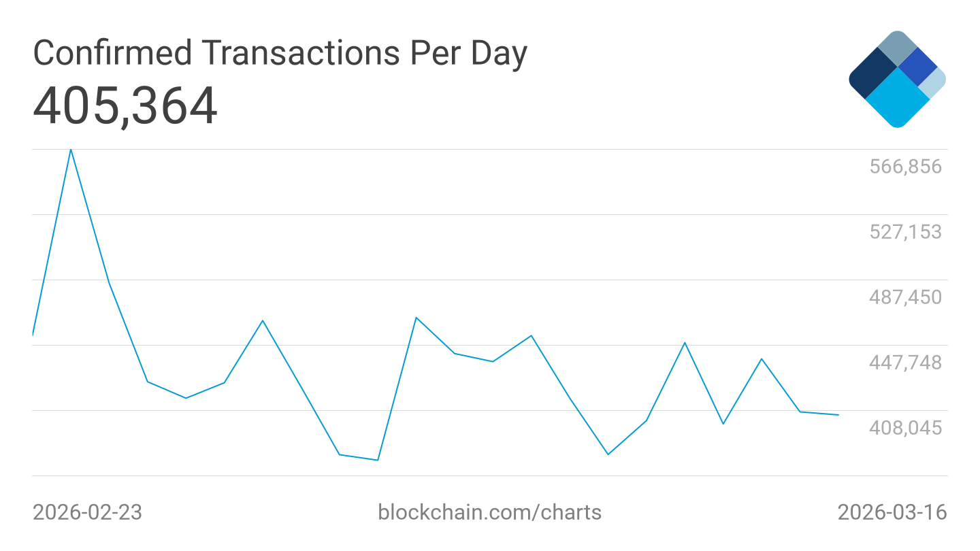The width and height of the screenshot is (980, 551).
Task: Click the lowest trough of the line chart
Action: [378, 460]
